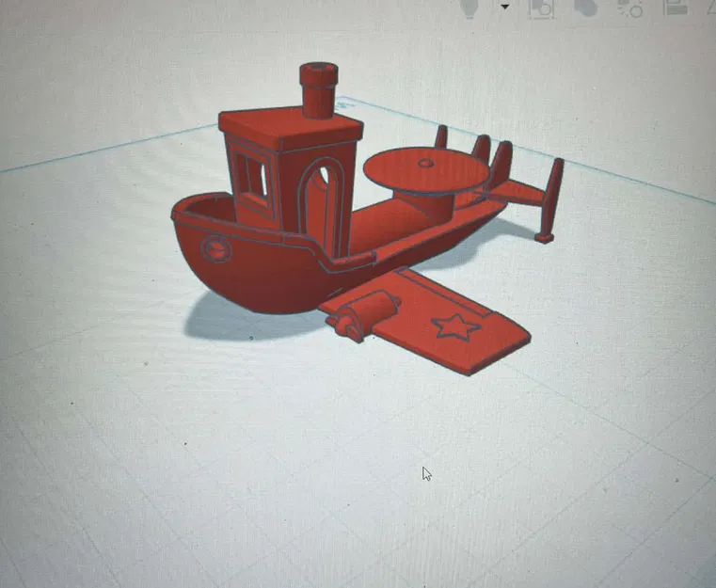This screenshot has width=716, height=588.
Task: Click the lightbulb Show All icon
Action: click(x=470, y=8)
